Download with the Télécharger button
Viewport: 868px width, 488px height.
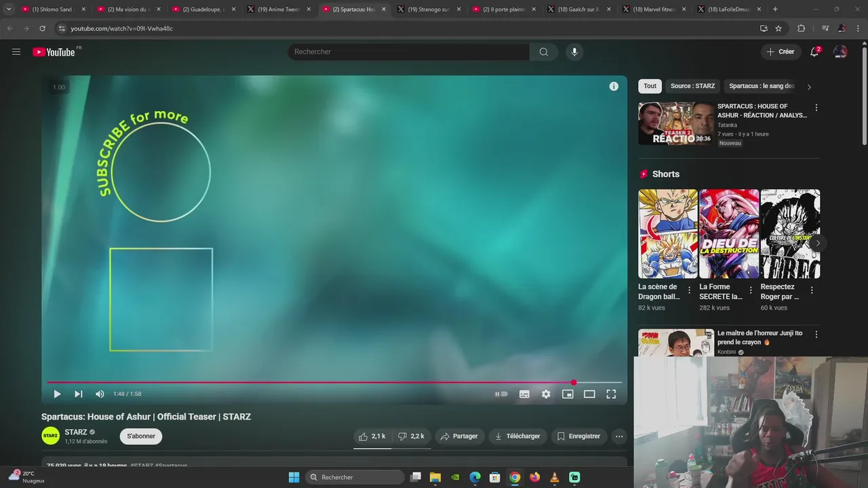(517, 436)
